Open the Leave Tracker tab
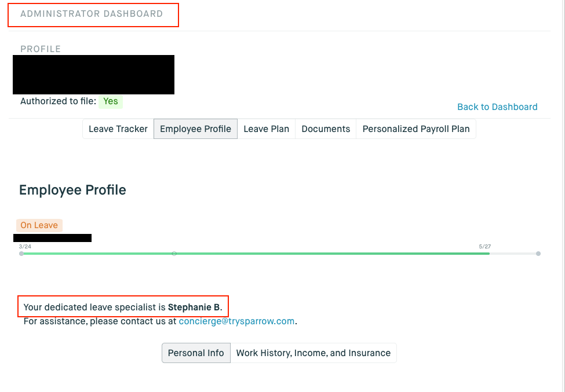The image size is (565, 392). (x=118, y=129)
